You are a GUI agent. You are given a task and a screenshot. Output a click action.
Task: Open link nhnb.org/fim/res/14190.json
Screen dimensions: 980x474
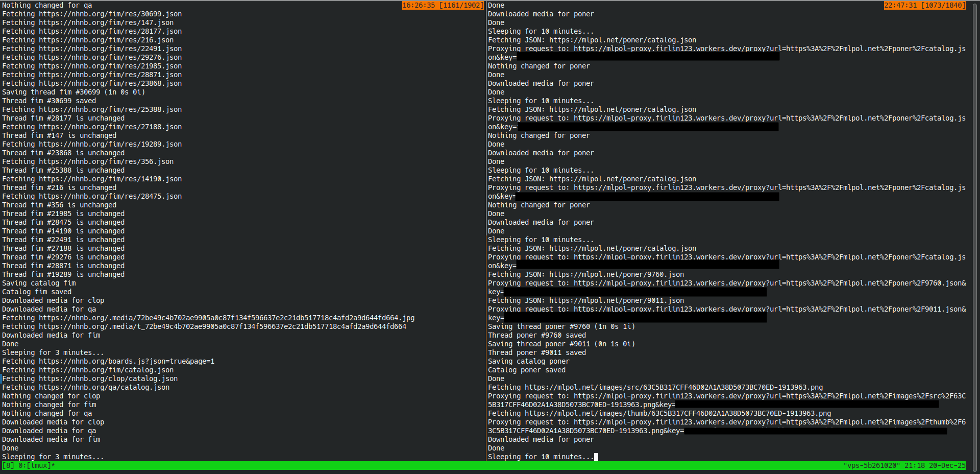click(110, 179)
